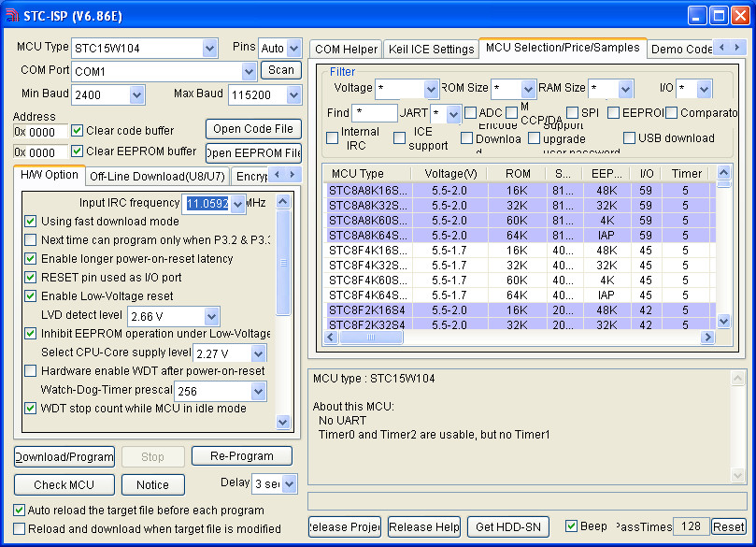Viewport: 756px width, 547px height.
Task: Switch to Keil ICE Settings tab
Action: pos(431,50)
